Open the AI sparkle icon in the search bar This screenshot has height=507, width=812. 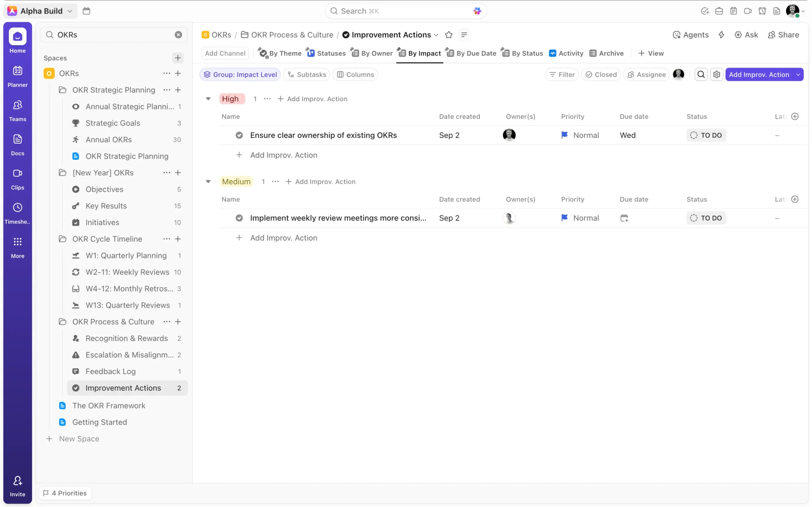tap(477, 11)
